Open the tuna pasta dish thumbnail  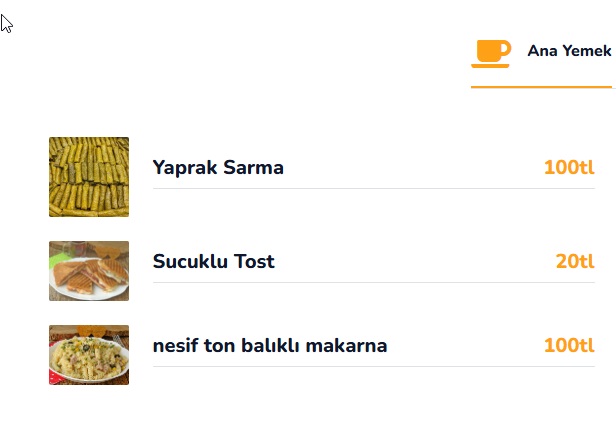[89, 355]
